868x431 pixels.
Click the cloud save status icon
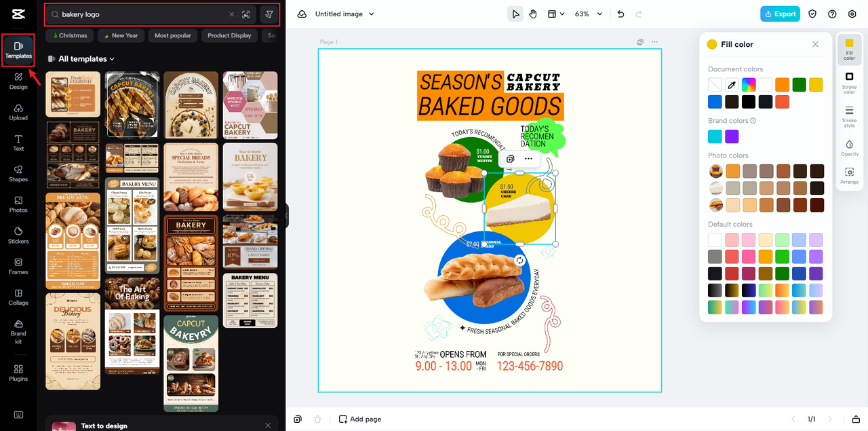coord(302,14)
